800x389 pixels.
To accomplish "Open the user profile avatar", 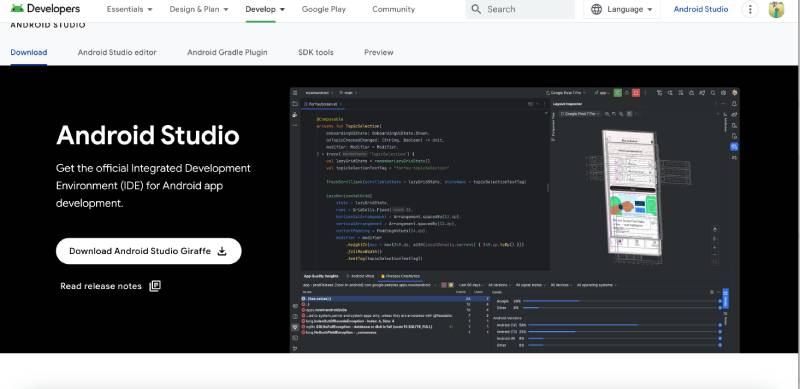I will [776, 9].
